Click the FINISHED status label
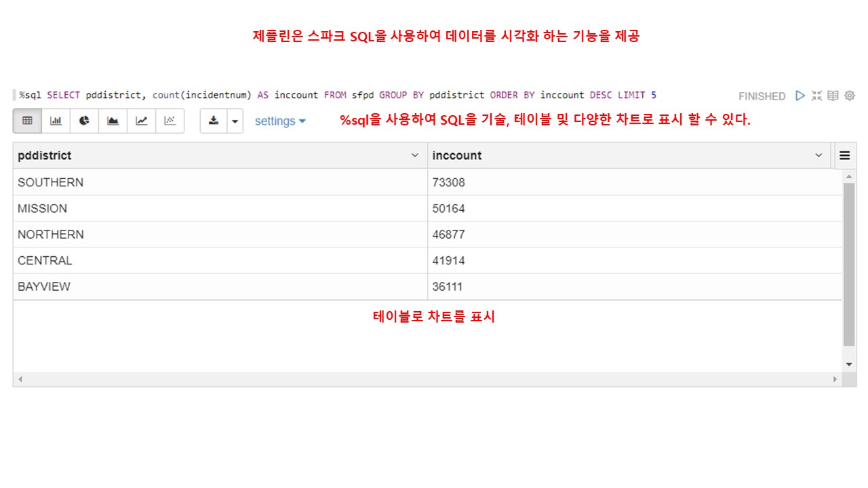The image size is (868, 488). pyautogui.click(x=762, y=96)
